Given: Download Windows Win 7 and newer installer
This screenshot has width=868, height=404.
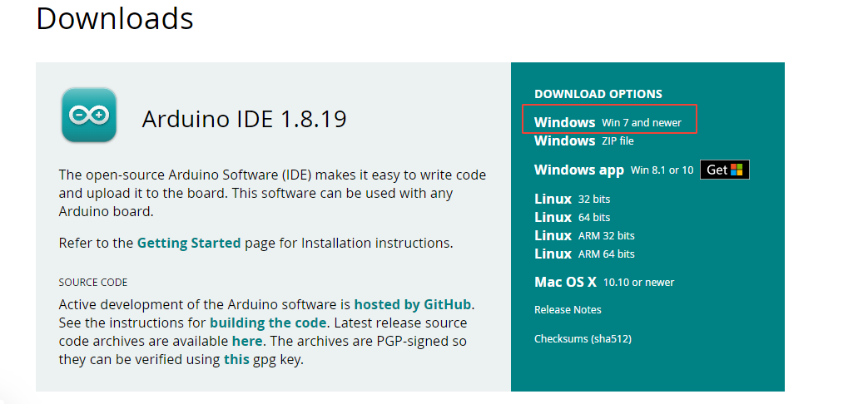Looking at the screenshot, I should point(608,122).
